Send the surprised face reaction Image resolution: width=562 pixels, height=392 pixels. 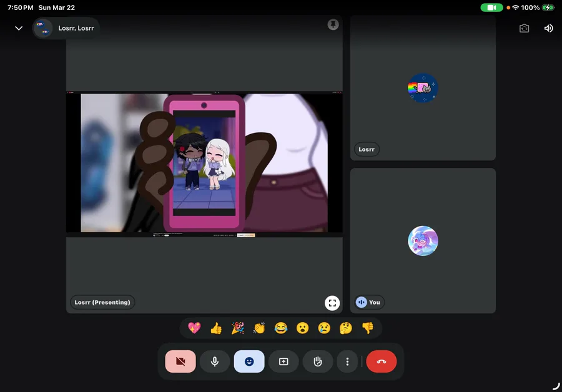pos(302,328)
